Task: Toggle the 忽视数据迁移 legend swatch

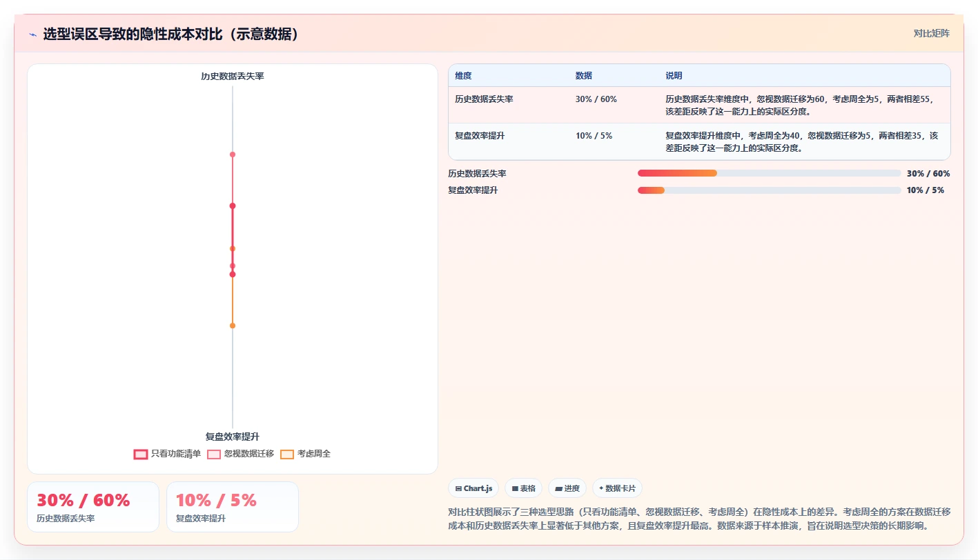Action: pos(214,454)
